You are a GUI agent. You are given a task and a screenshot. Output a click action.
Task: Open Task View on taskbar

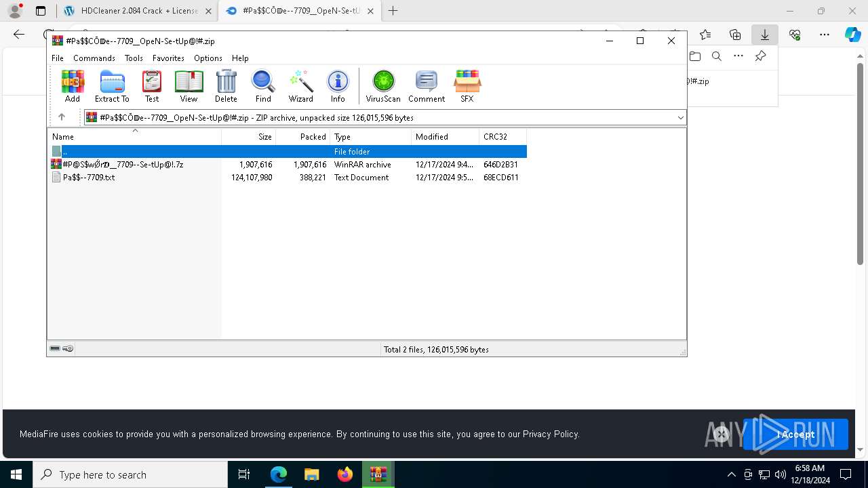point(244,474)
